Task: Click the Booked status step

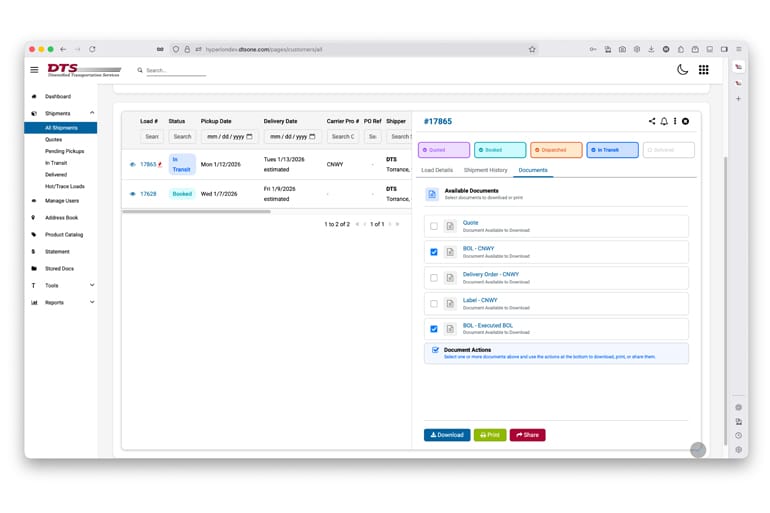Action: (x=500, y=150)
